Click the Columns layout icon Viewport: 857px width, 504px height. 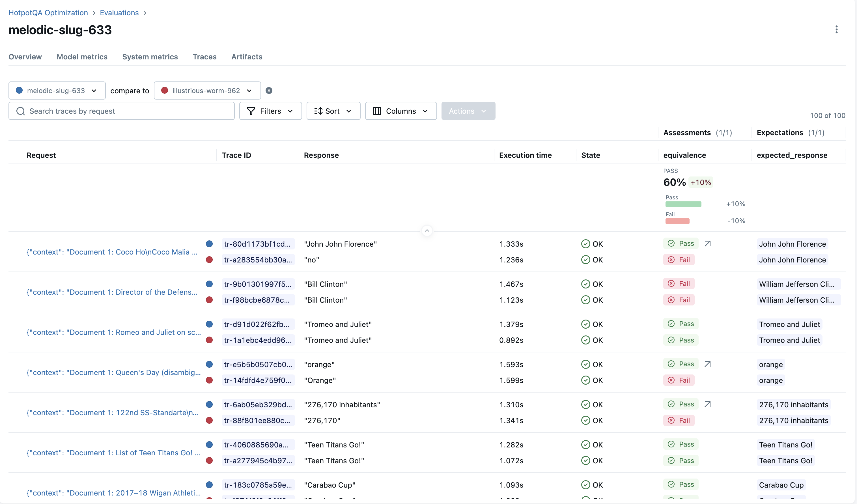377,111
